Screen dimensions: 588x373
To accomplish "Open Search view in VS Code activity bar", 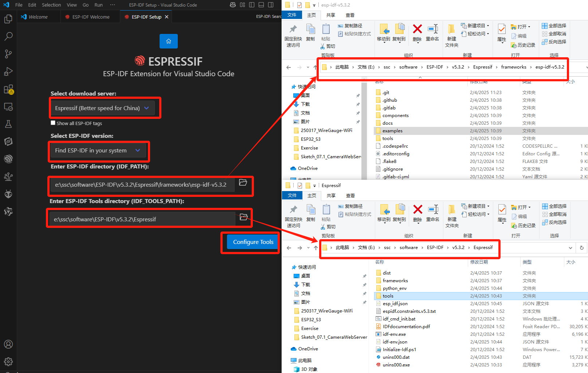I will coord(8,36).
